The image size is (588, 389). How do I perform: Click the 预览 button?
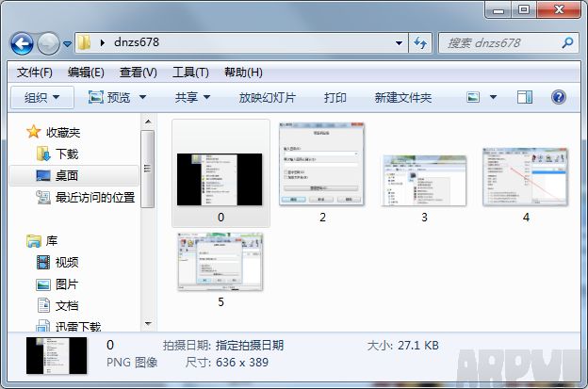pos(109,97)
